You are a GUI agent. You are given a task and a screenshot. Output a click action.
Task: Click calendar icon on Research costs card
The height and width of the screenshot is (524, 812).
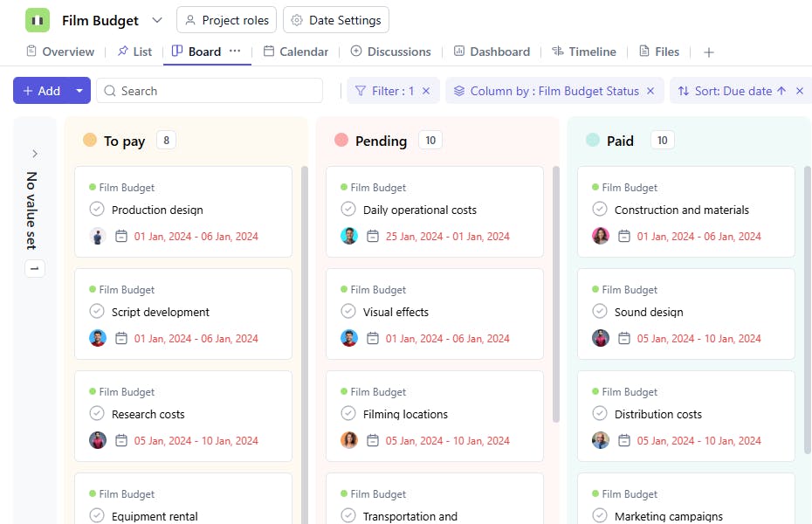[121, 440]
